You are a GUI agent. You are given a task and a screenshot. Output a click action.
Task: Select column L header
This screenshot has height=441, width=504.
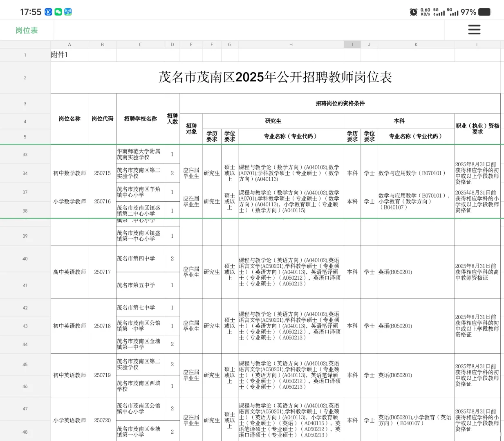pyautogui.click(x=477, y=45)
